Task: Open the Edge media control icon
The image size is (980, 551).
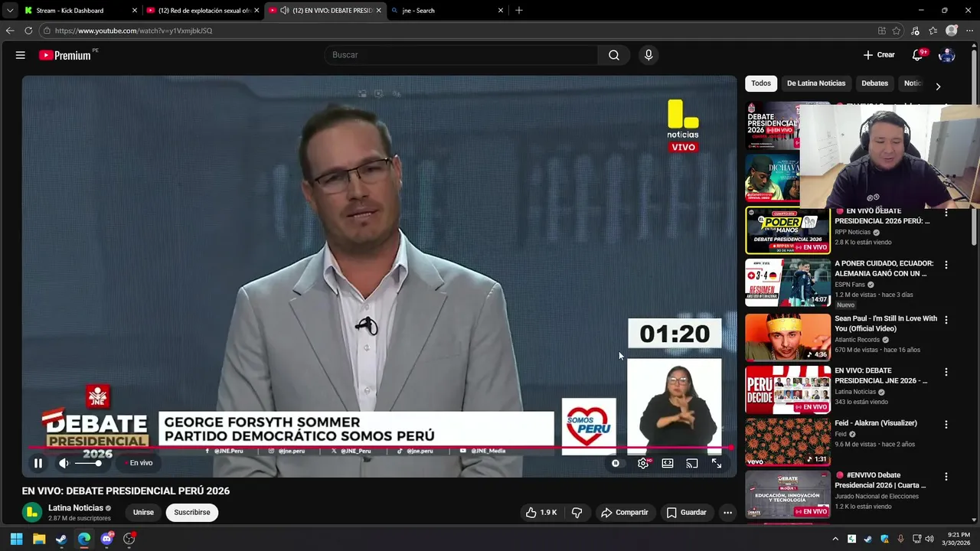Action: pos(915,31)
